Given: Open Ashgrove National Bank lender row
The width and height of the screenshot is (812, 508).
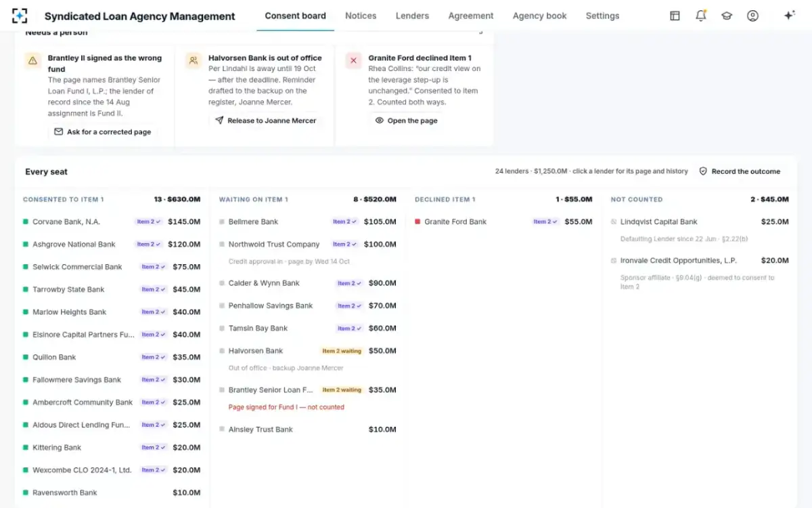Looking at the screenshot, I should 112,244.
